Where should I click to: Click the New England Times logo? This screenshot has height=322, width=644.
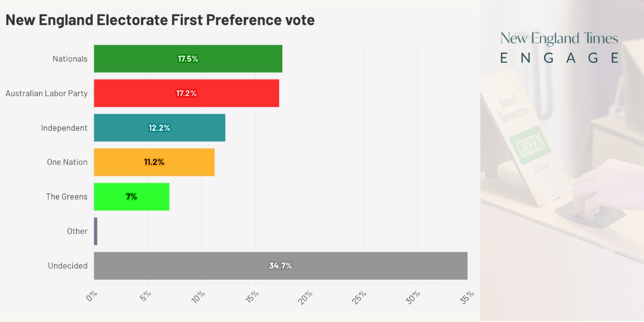tap(559, 39)
